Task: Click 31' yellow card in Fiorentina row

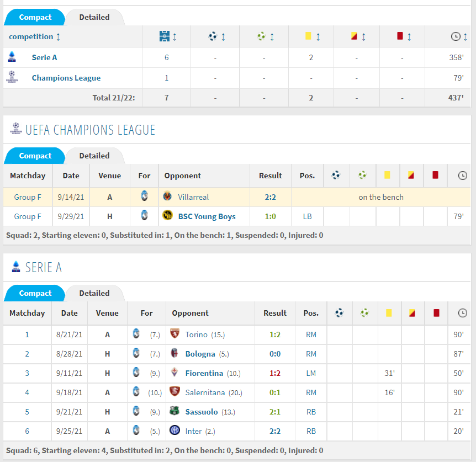Action: pyautogui.click(x=389, y=374)
